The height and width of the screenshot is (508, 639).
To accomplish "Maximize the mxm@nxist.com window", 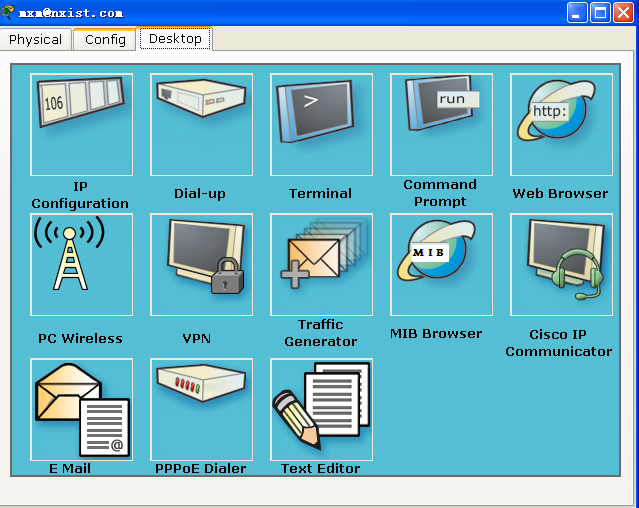I will click(600, 13).
